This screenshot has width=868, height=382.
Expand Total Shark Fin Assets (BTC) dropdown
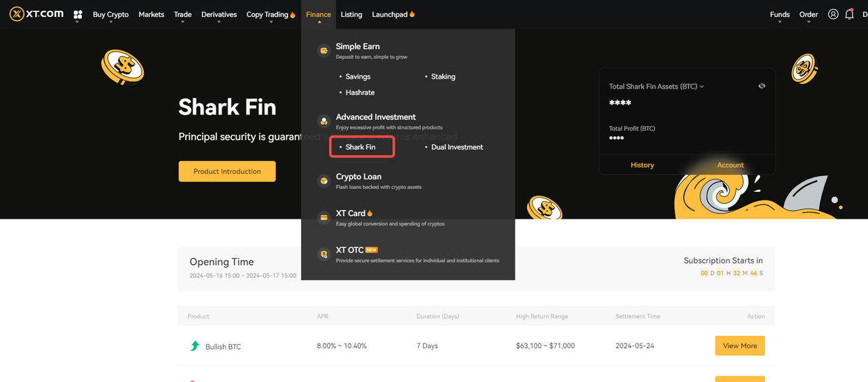(x=656, y=87)
